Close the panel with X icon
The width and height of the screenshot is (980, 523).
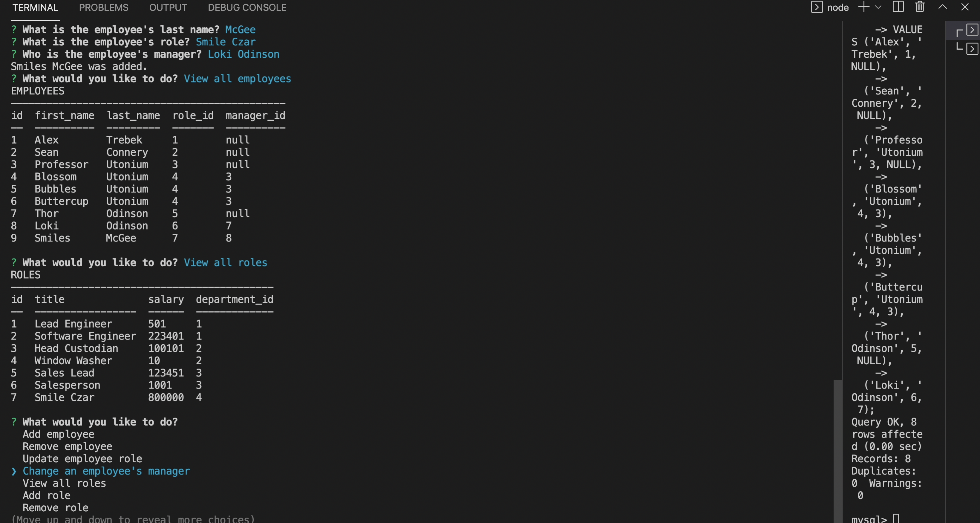tap(965, 7)
